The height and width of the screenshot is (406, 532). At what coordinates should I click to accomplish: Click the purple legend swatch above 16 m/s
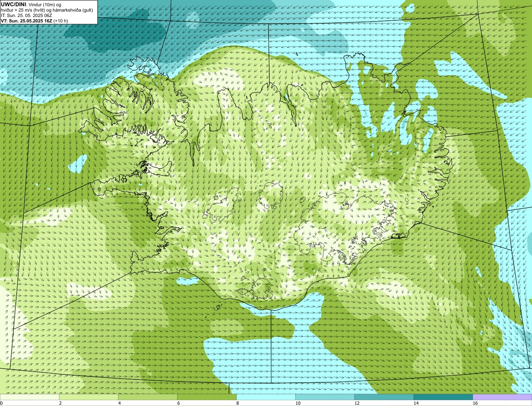(502, 397)
